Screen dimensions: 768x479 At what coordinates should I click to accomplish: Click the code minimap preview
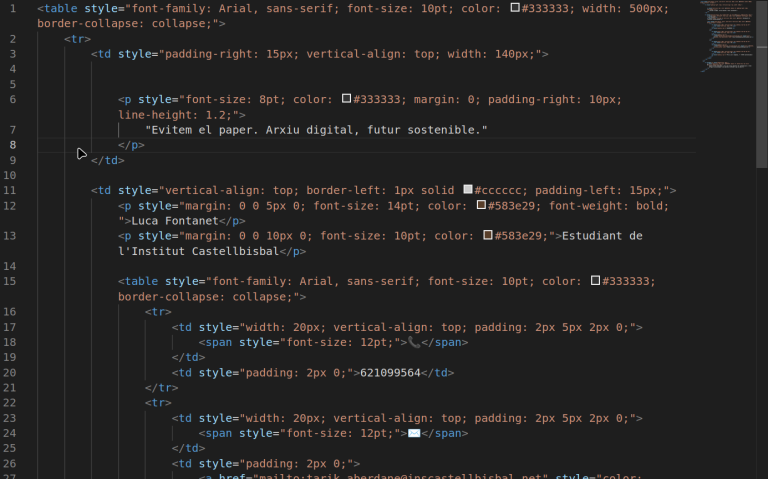[x=726, y=40]
